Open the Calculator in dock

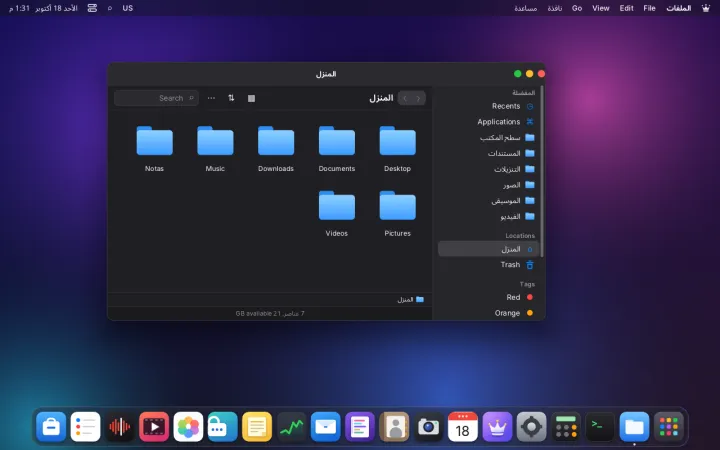tap(566, 427)
